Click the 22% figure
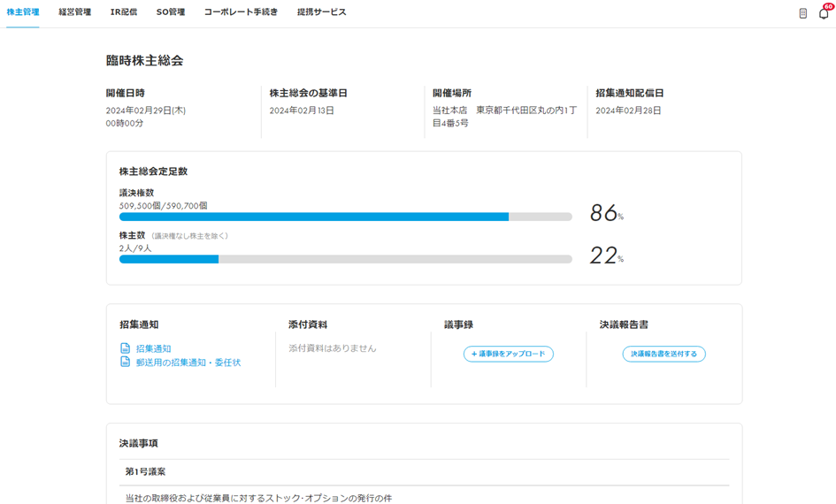The width and height of the screenshot is (836, 504). (x=606, y=256)
